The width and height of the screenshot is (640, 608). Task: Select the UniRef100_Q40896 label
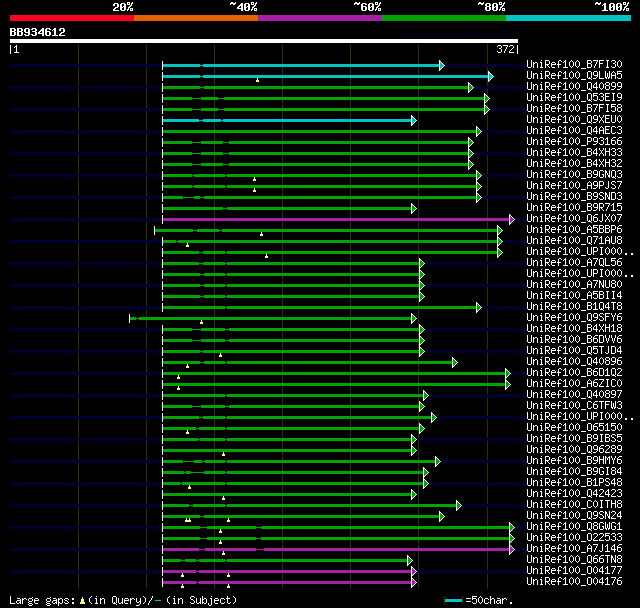pyautogui.click(x=574, y=362)
